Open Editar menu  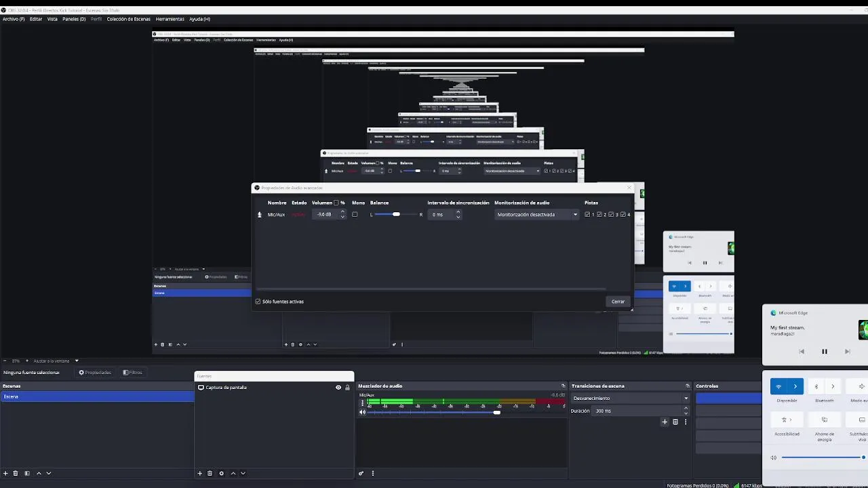(36, 19)
